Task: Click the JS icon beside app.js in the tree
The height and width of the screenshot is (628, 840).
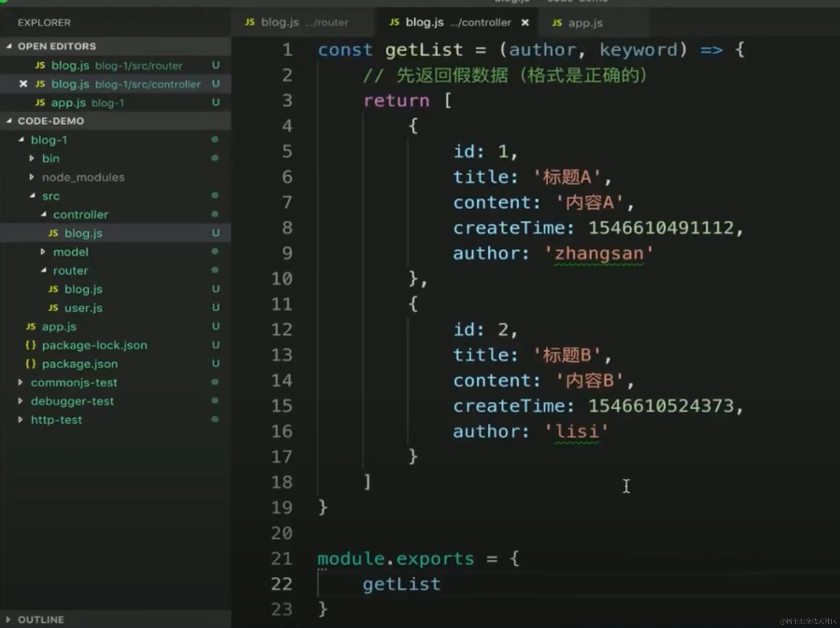Action: click(x=31, y=326)
